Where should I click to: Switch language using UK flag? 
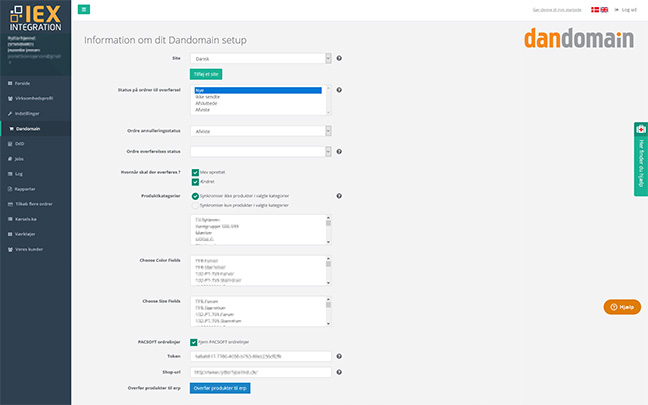(604, 10)
